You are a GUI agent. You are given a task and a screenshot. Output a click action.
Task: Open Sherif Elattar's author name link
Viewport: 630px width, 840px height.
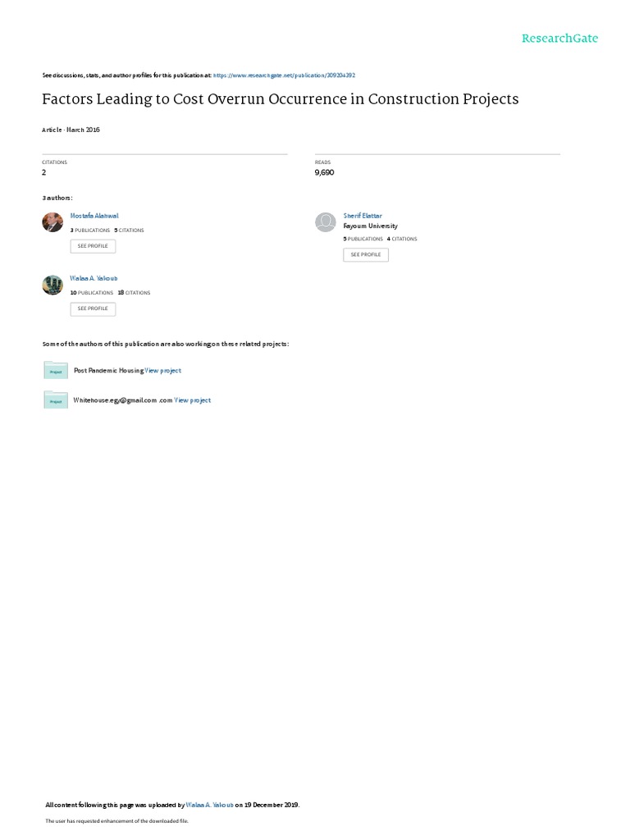point(363,216)
